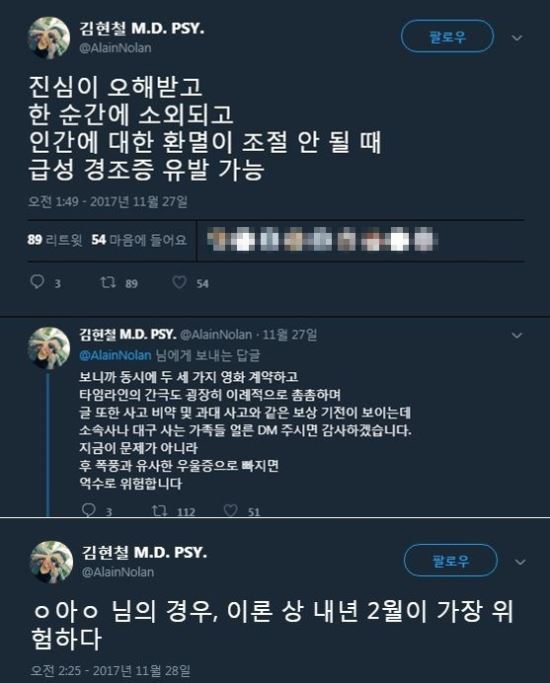Click the blurred row of liker avatars

(x=322, y=240)
